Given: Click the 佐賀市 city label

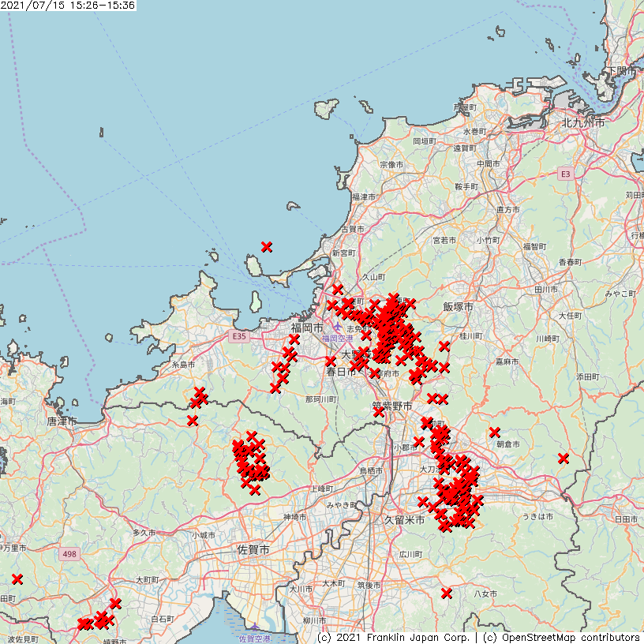Looking at the screenshot, I should coord(253,549).
